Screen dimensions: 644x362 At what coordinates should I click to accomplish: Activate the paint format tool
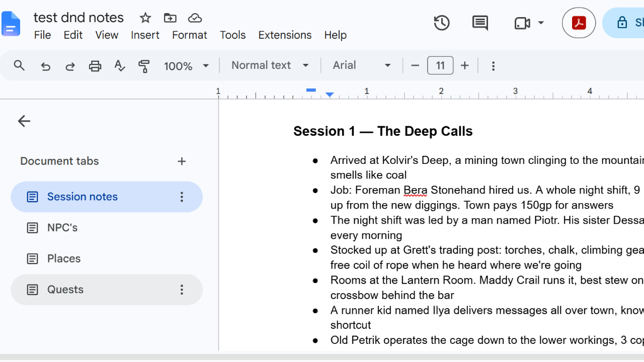coord(144,66)
